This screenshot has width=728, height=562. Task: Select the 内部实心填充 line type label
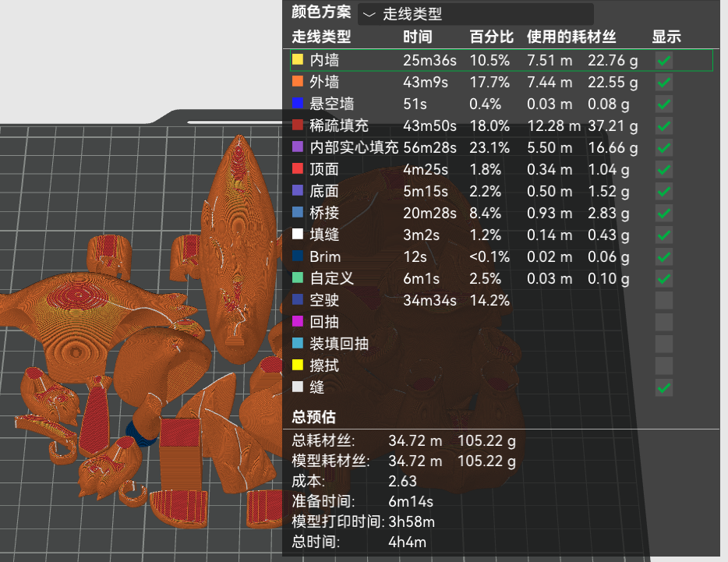coord(354,147)
